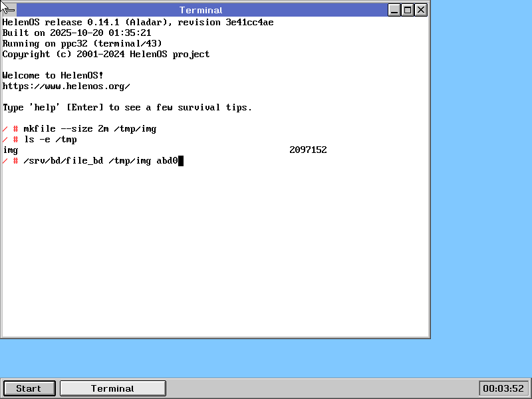532x399 pixels.
Task: Open the Terminal window system menu icon
Action: point(9,10)
